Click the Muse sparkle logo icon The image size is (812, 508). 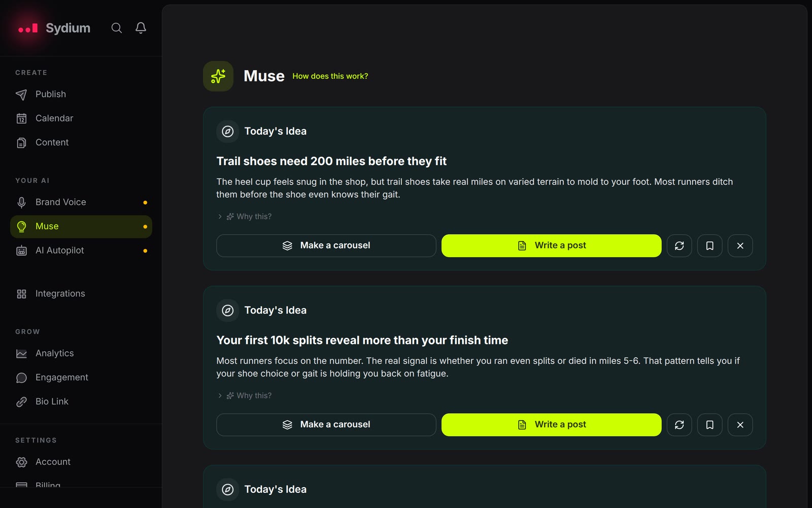pyautogui.click(x=218, y=76)
